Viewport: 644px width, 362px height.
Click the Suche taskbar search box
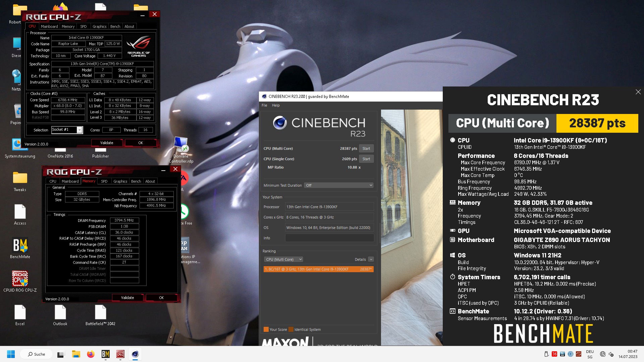[37, 354]
